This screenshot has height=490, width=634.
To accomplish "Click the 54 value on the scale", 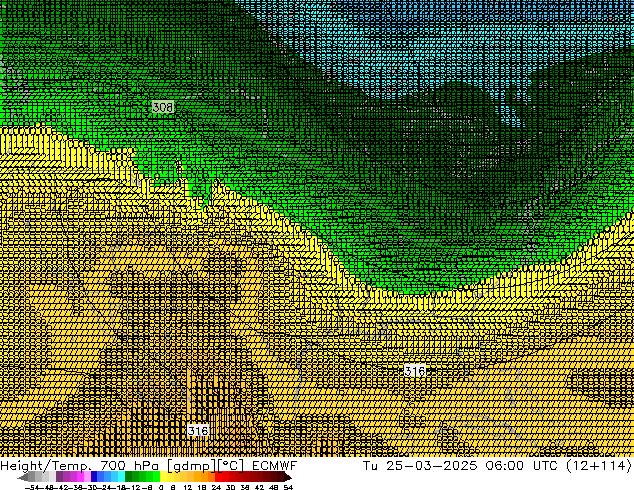I will click(x=288, y=488).
